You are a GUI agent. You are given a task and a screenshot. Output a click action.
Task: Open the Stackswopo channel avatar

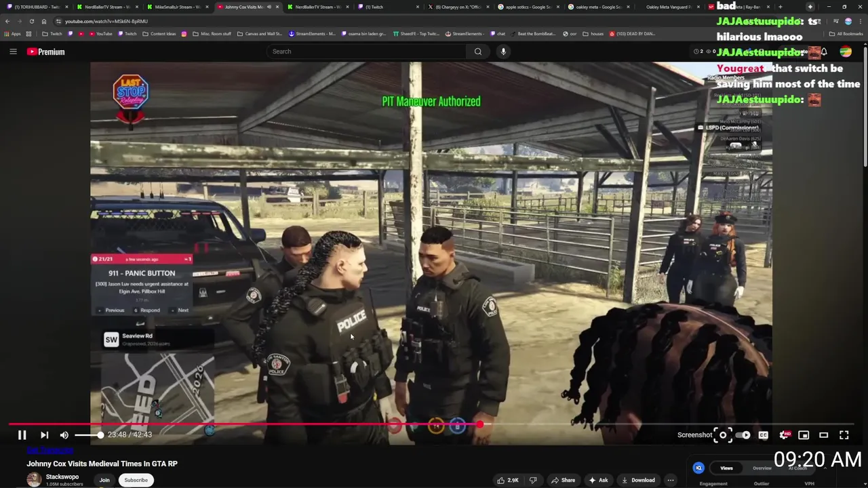[34, 480]
